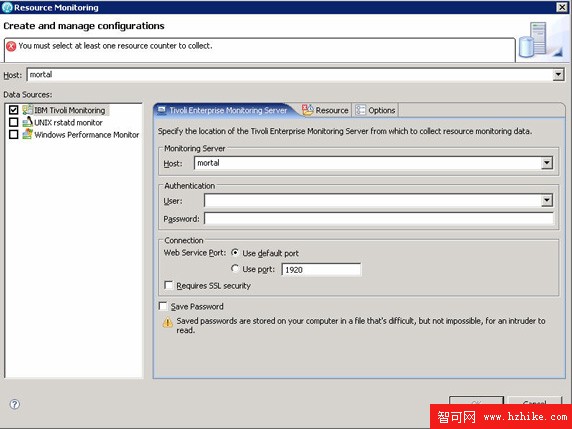This screenshot has width=572, height=429.
Task: Select Use default port radio button
Action: pos(235,252)
